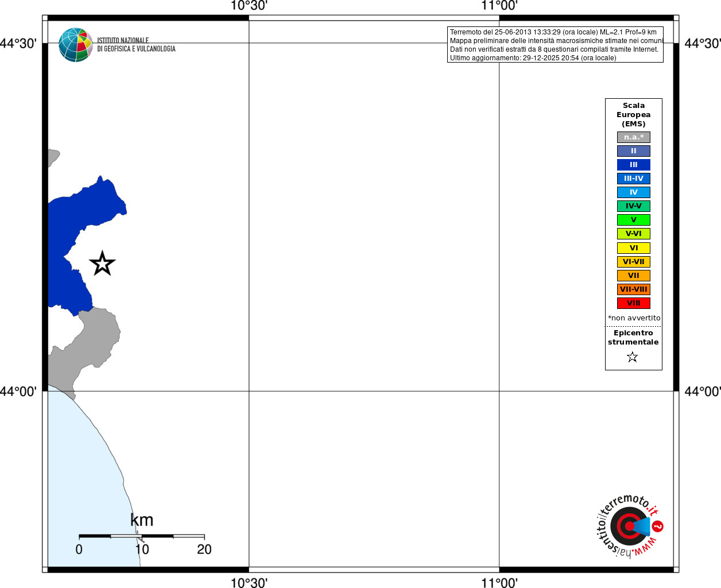Image resolution: width=721 pixels, height=588 pixels.
Task: Select the n.a. gray legend swatch
Action: pos(634,137)
